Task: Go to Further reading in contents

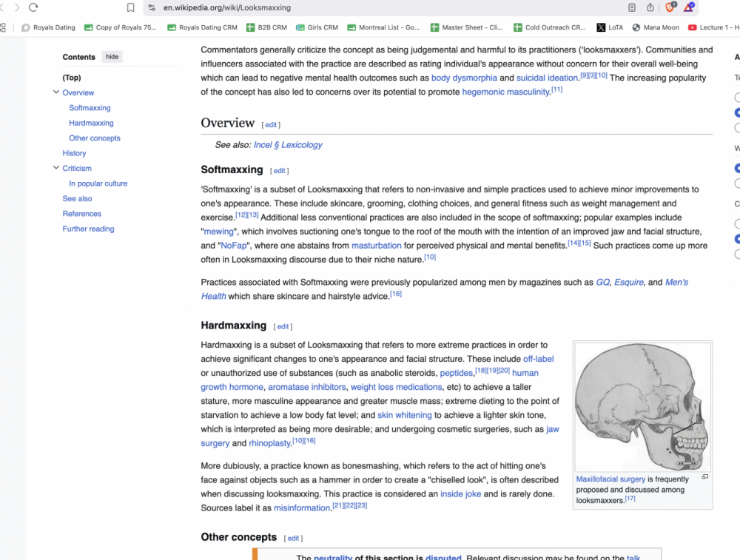Action: (x=88, y=229)
